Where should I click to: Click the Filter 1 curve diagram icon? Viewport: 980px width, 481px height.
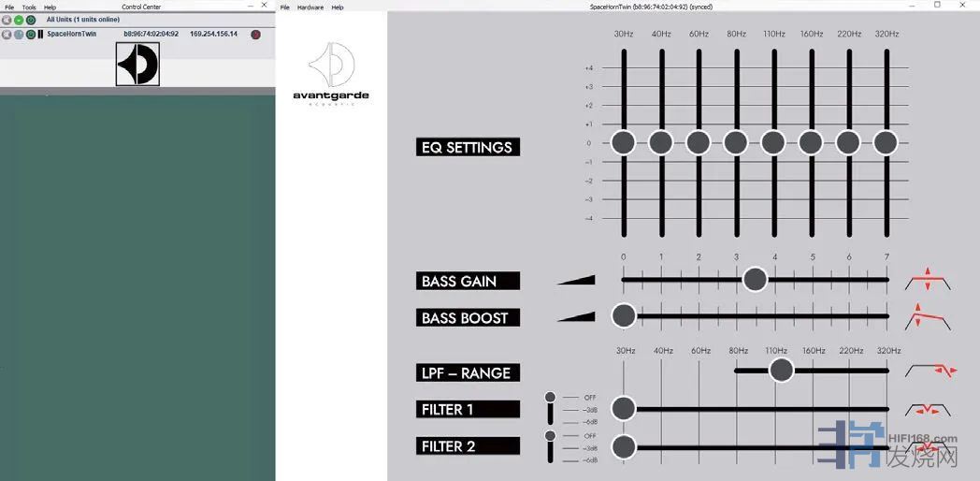(x=928, y=409)
